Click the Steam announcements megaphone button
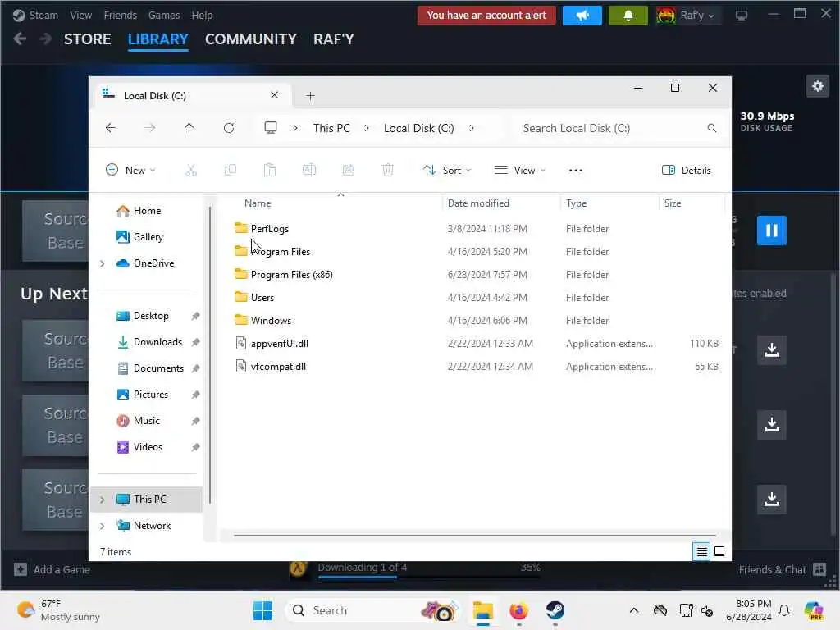 coord(582,16)
